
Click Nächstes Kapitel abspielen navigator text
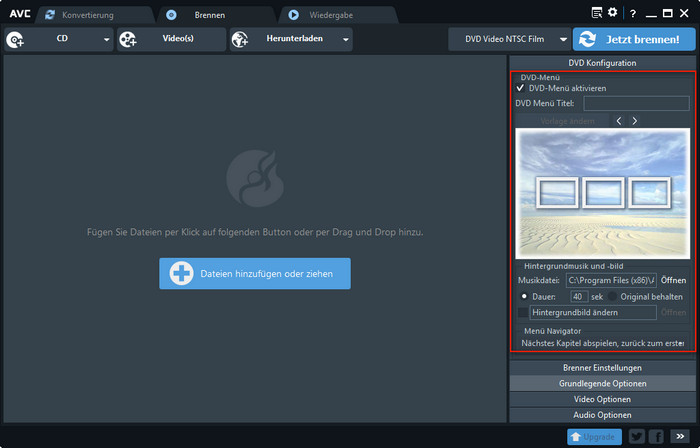click(602, 344)
